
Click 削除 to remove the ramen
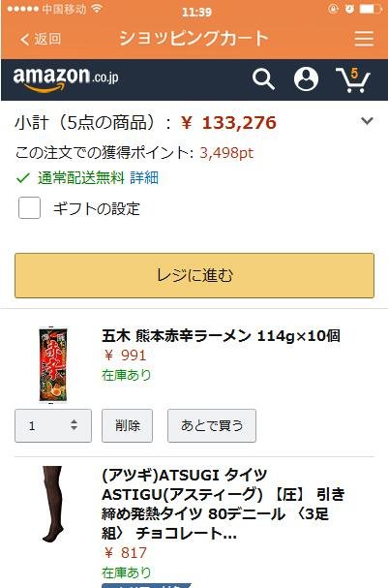click(128, 425)
